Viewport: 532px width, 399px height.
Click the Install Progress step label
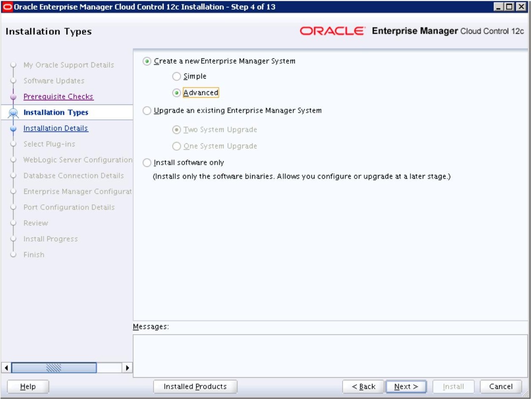click(50, 239)
